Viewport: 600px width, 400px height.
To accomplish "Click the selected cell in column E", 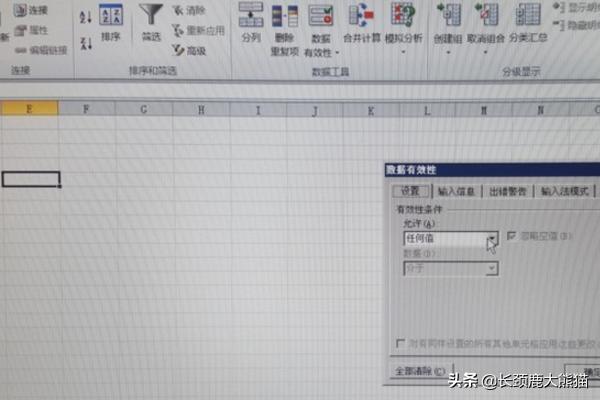I will [x=31, y=179].
